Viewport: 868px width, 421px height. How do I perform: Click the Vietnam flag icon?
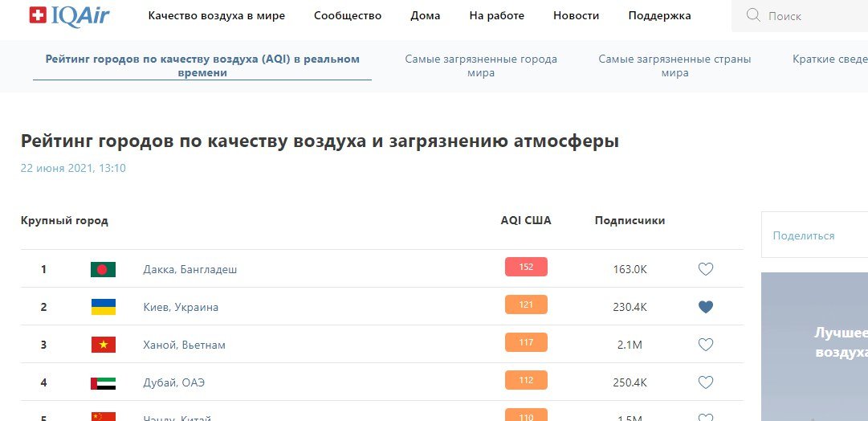[x=103, y=345]
